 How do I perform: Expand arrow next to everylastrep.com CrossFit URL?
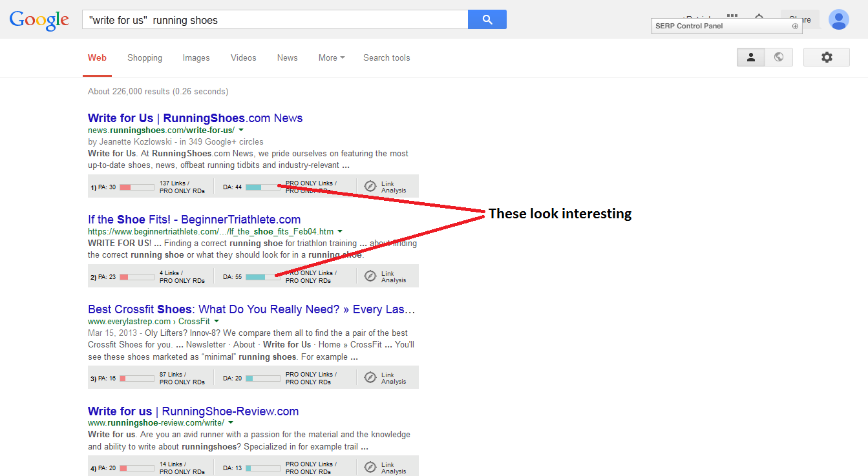tap(217, 321)
